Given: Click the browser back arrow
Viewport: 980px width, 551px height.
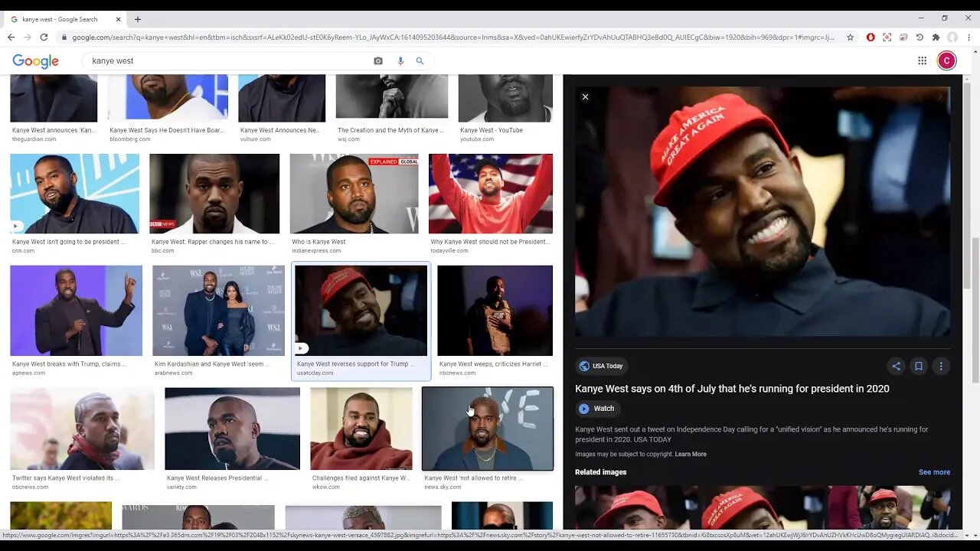Looking at the screenshot, I should coord(11,37).
